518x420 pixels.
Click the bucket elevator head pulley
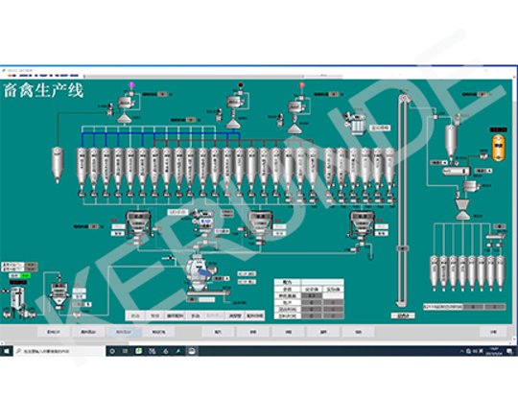(404, 99)
